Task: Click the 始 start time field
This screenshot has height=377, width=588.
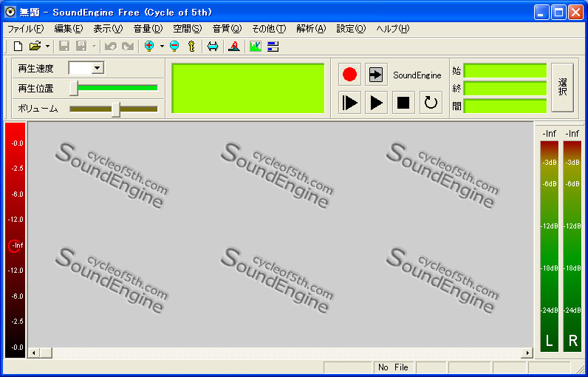Action: tap(505, 70)
